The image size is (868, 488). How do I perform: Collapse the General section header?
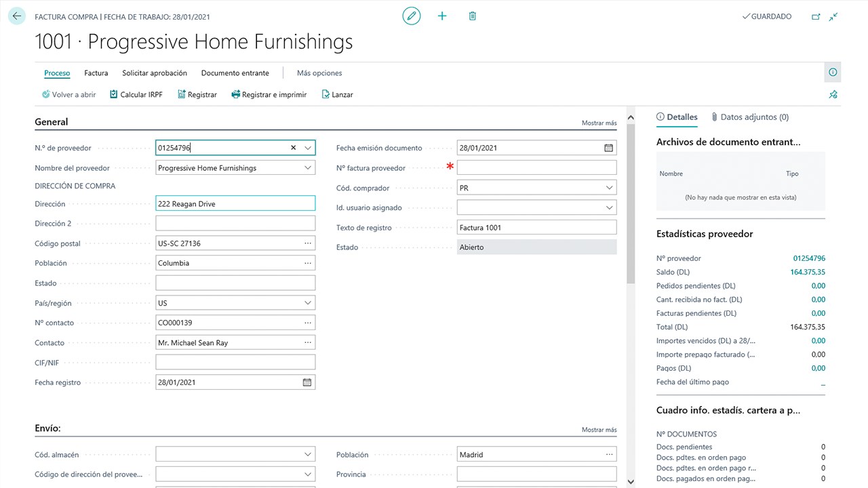pyautogui.click(x=52, y=122)
